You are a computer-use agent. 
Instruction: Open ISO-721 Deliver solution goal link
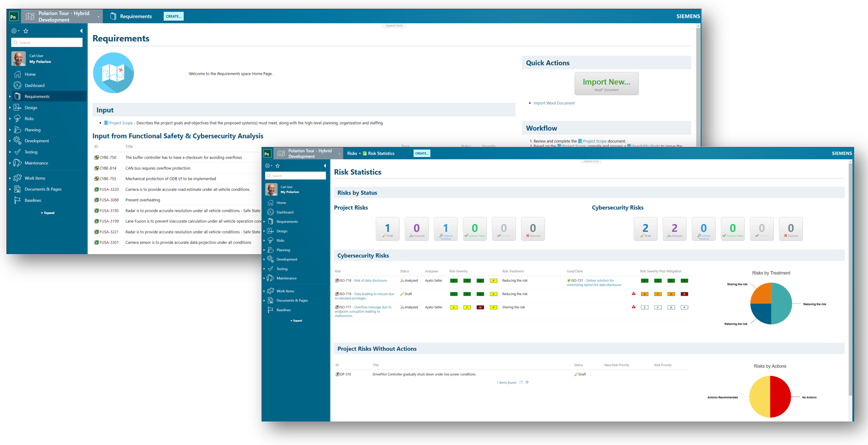(x=594, y=283)
